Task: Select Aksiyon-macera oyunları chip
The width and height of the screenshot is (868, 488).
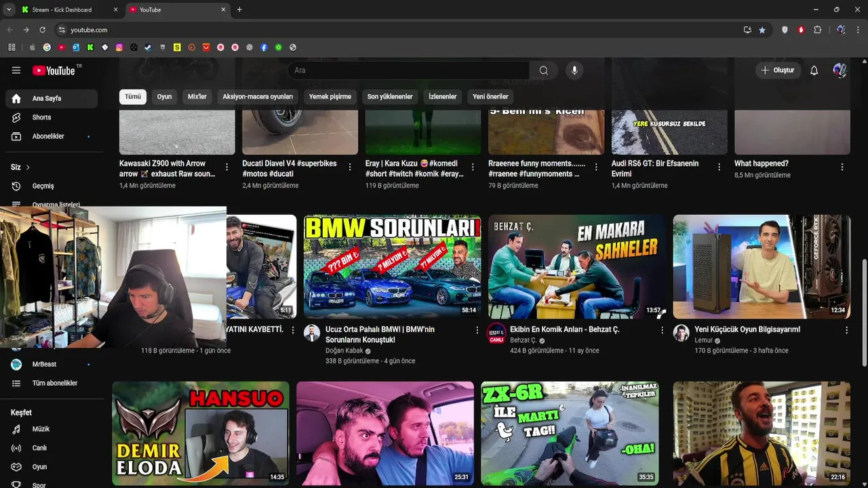Action: tap(258, 96)
